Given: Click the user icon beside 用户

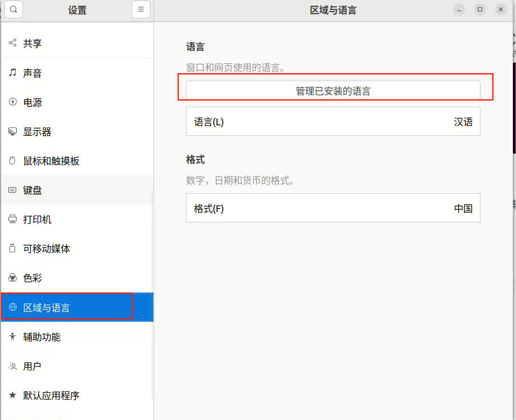Looking at the screenshot, I should point(13,366).
